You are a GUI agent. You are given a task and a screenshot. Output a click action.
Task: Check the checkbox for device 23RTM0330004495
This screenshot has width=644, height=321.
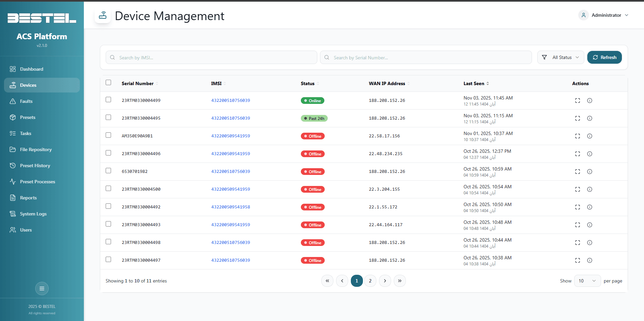coord(108,118)
